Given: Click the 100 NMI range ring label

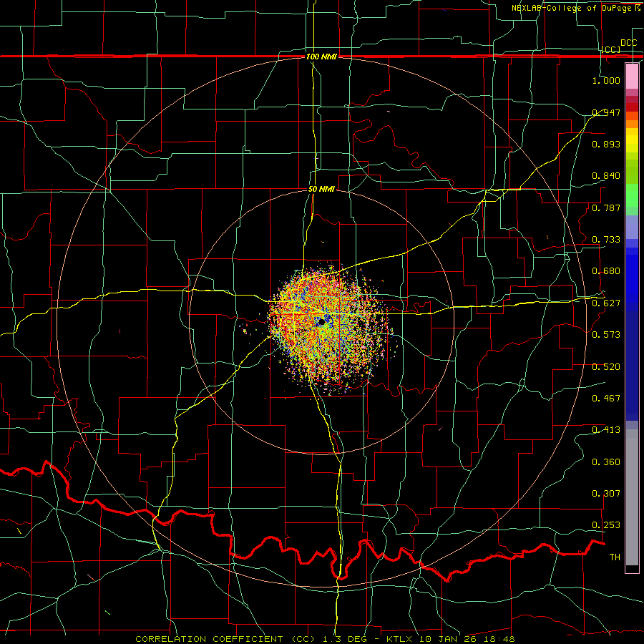Looking at the screenshot, I should click(321, 57).
